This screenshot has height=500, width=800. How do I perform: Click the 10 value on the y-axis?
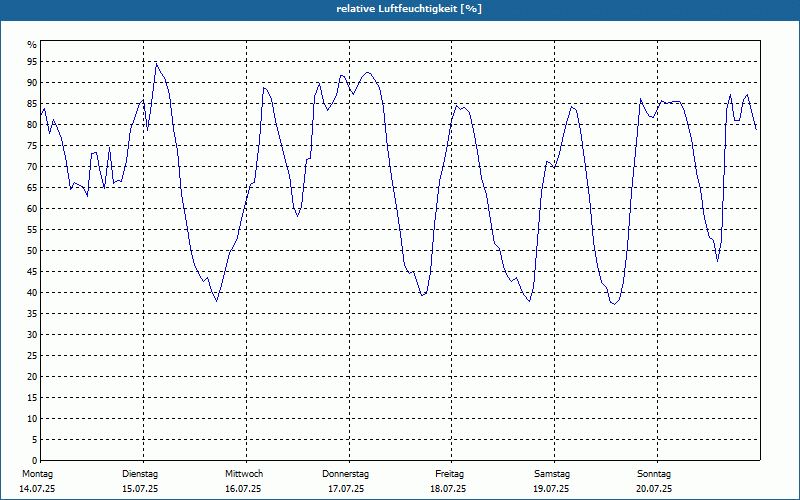32,418
